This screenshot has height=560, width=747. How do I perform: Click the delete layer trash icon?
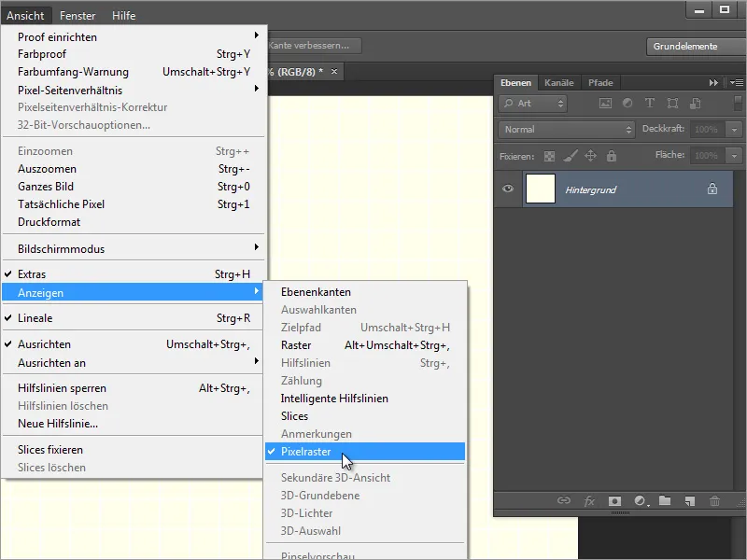coord(714,501)
